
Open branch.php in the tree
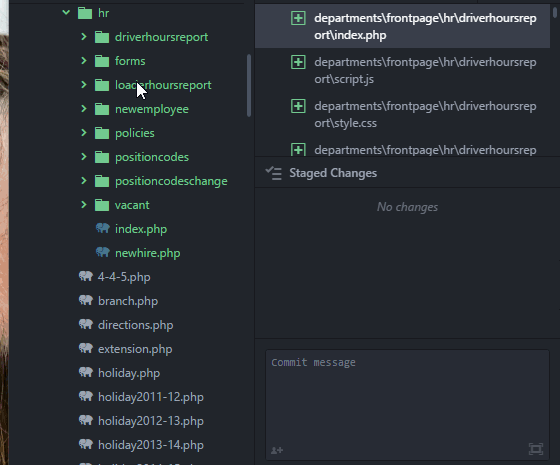(128, 301)
